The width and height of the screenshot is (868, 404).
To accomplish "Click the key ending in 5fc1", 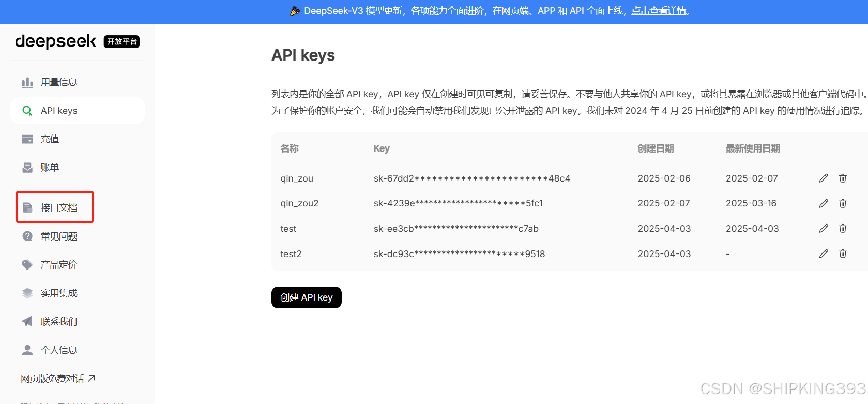I will coord(458,203).
